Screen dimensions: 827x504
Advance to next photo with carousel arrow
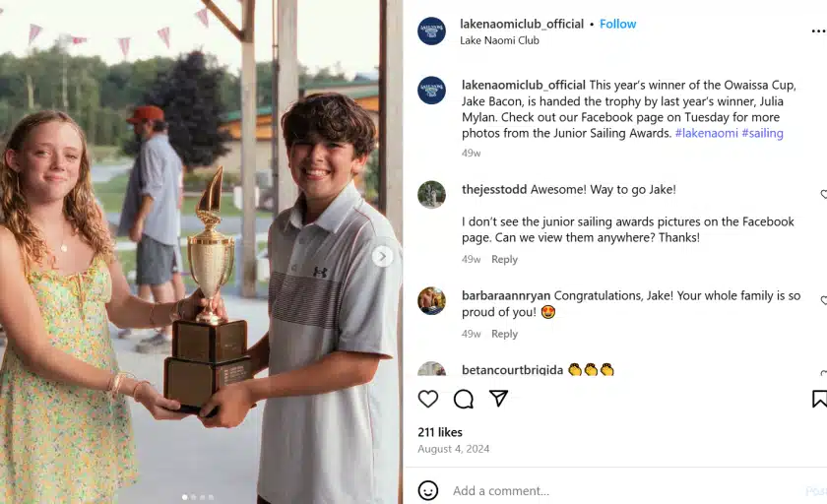coord(382,257)
